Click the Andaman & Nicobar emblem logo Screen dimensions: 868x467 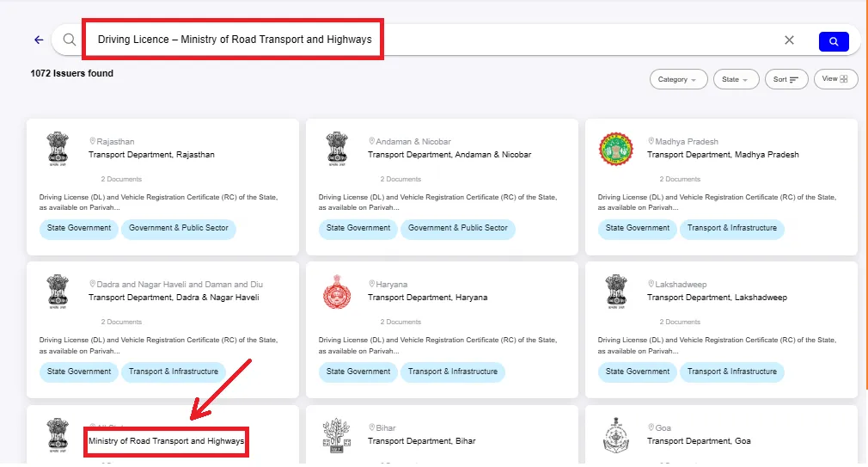337,149
